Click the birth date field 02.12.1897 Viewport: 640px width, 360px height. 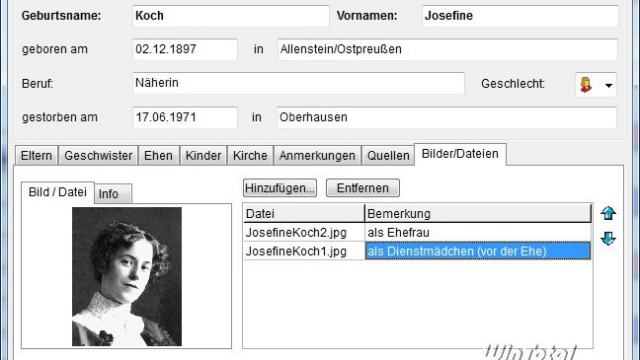click(x=185, y=49)
